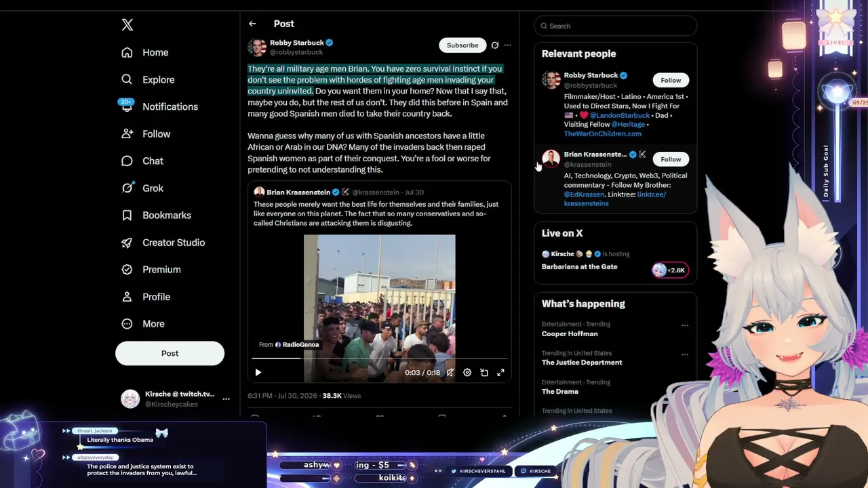Click the 6:31 PM · Jul 30, 2026 timestamp
This screenshot has width=868, height=488.
tap(282, 396)
